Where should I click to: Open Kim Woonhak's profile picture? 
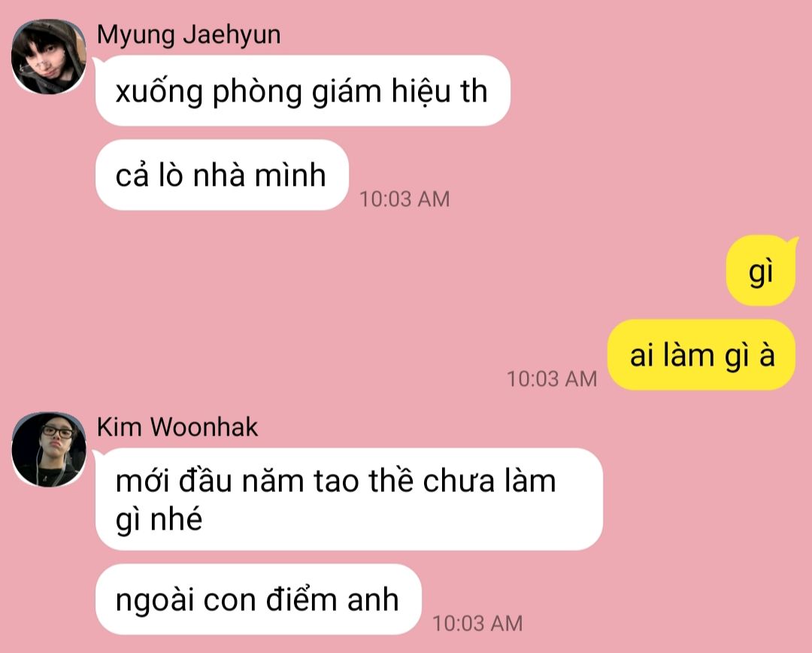(49, 450)
